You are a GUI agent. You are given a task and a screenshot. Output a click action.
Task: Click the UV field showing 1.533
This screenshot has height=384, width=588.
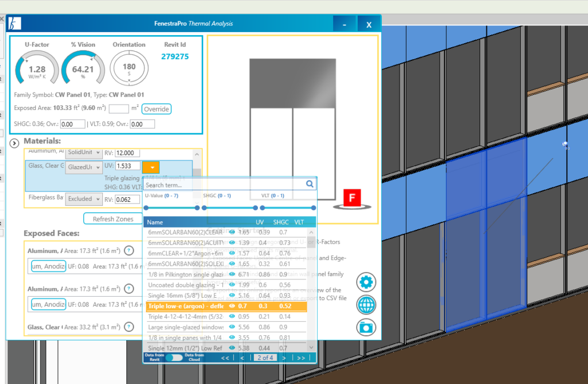pyautogui.click(x=127, y=166)
